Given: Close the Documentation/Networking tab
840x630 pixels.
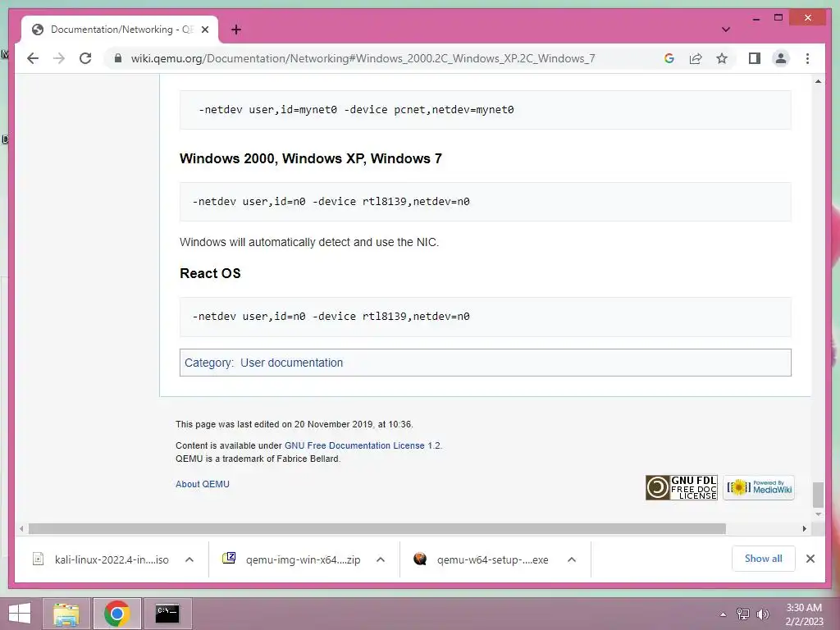Looking at the screenshot, I should coord(204,30).
